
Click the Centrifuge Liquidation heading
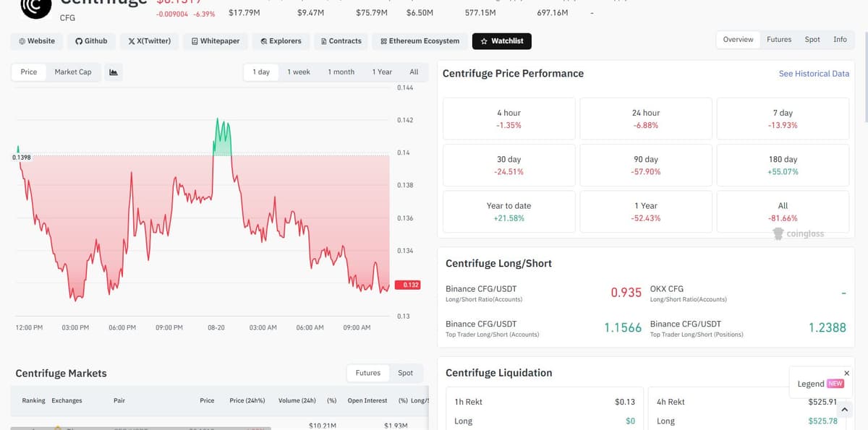click(x=498, y=373)
